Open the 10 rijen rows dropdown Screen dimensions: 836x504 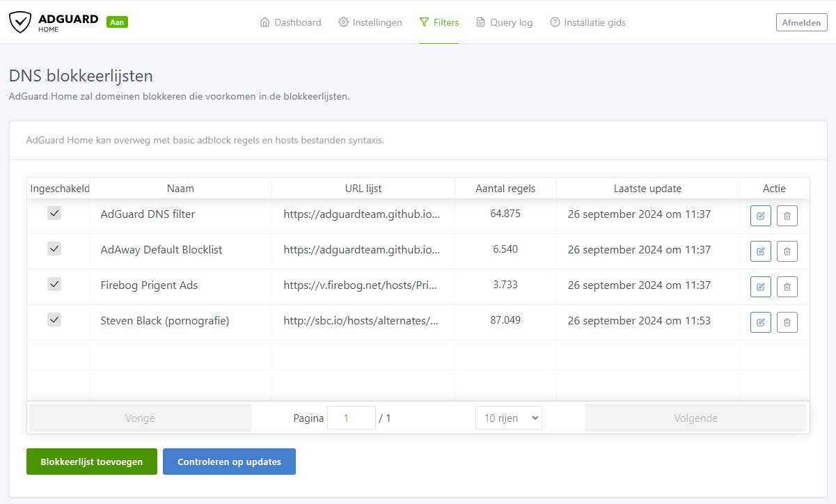click(x=509, y=418)
